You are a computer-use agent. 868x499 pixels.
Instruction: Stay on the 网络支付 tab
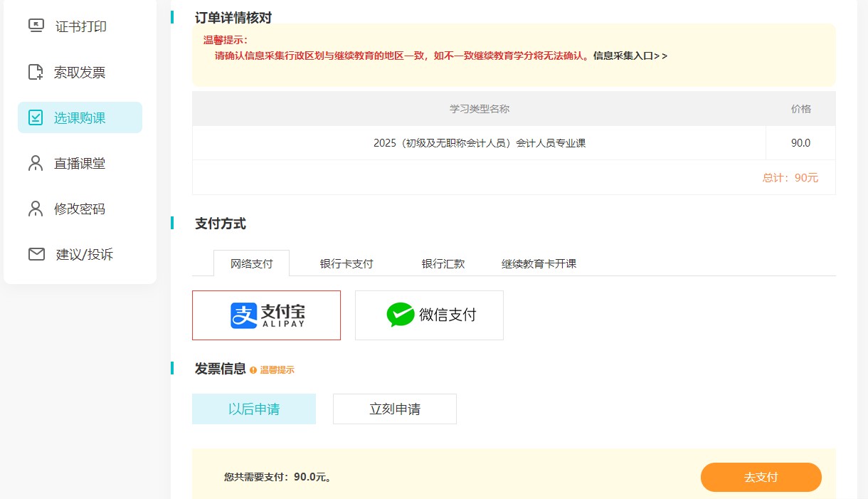coord(251,263)
